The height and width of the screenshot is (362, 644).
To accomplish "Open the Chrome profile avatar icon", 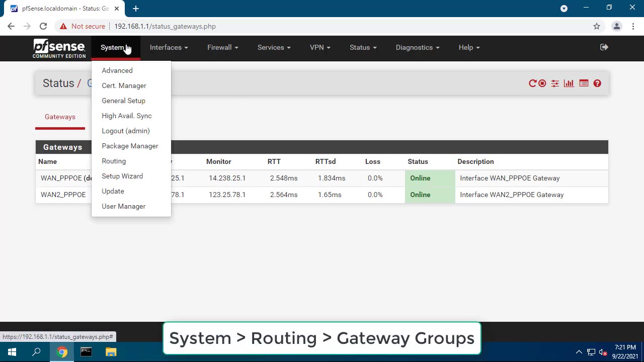I will coord(617,26).
